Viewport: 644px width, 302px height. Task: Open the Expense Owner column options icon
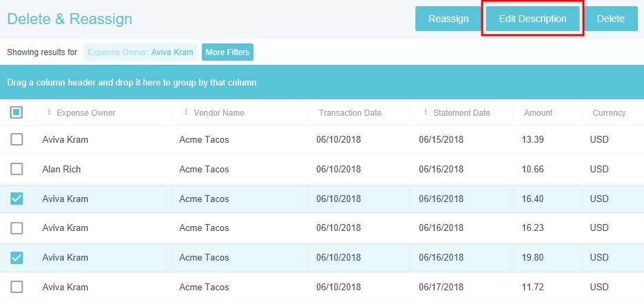[49, 112]
